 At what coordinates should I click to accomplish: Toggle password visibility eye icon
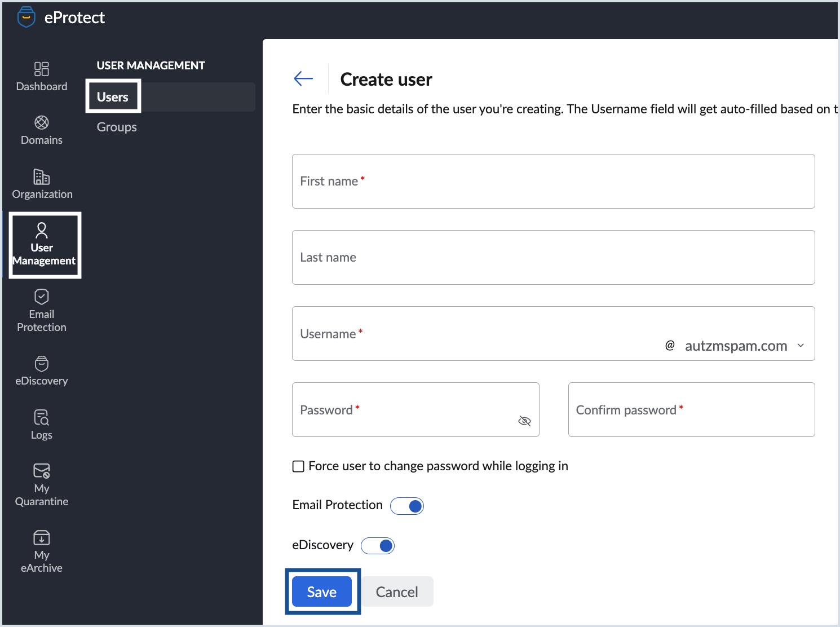point(524,421)
